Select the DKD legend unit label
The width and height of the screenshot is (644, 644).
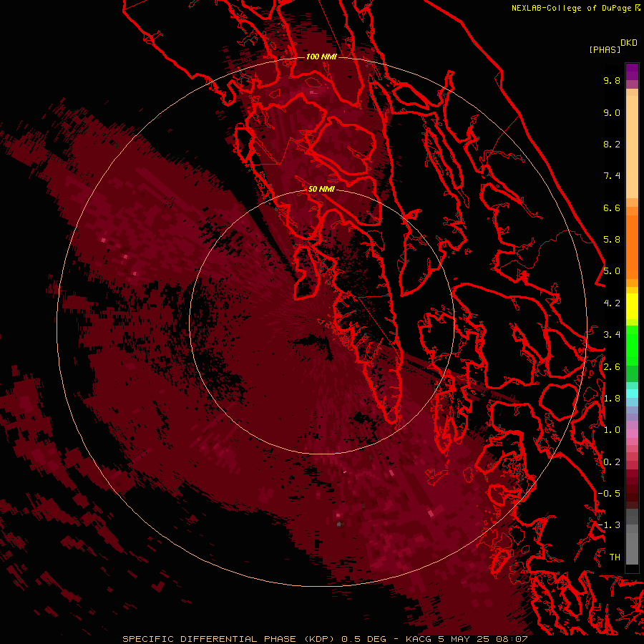629,43
